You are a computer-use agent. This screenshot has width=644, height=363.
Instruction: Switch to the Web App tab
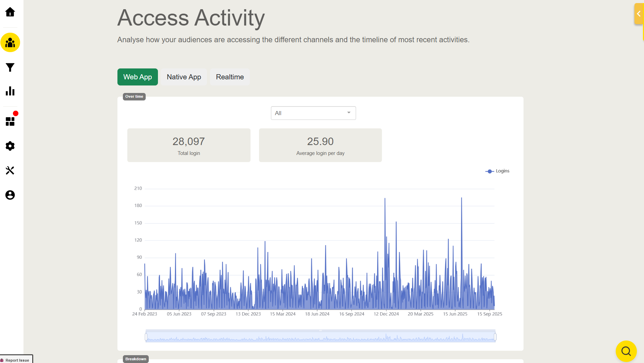tap(138, 77)
